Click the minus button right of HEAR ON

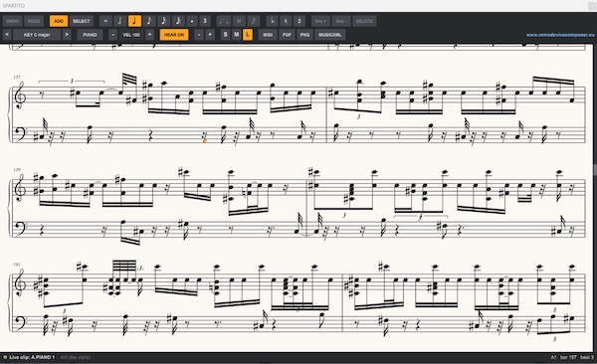point(199,35)
